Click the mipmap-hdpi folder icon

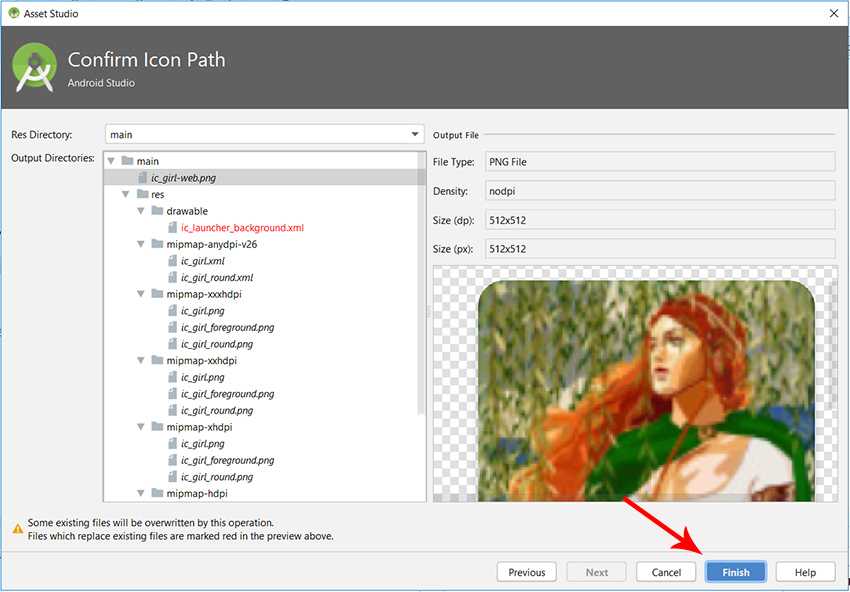pyautogui.click(x=157, y=493)
